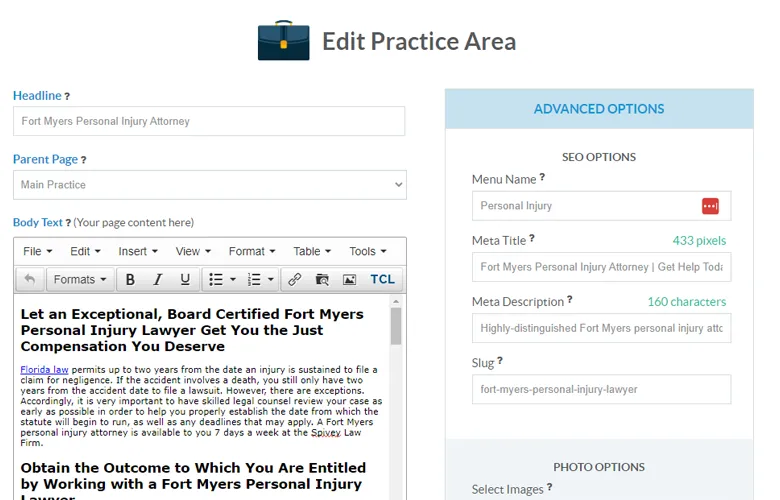Click the heading "Obtain the Outcome to Which"
Image resolution: width=780 pixels, height=500 pixels.
pyautogui.click(x=193, y=483)
